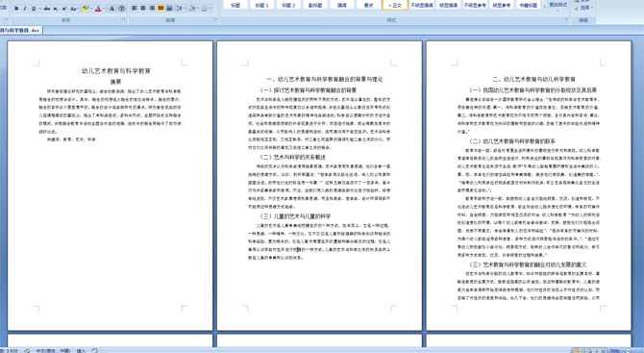Apply red font color
Image resolution: width=644 pixels, height=353 pixels.
click(x=98, y=9)
